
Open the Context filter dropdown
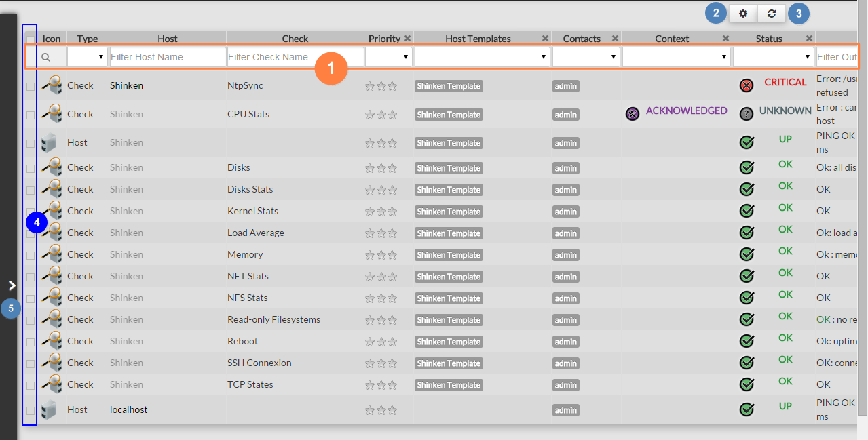click(677, 57)
